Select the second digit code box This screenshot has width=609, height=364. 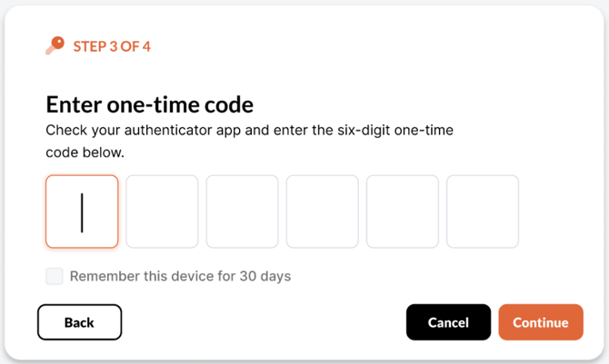pyautogui.click(x=162, y=212)
